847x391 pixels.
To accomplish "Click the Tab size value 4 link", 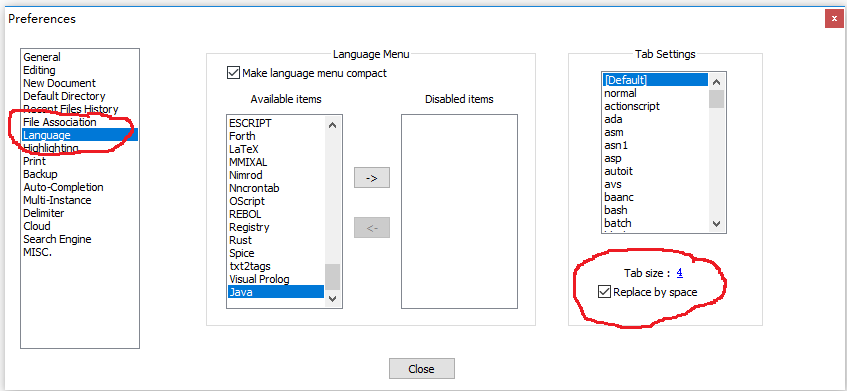I will click(x=680, y=273).
